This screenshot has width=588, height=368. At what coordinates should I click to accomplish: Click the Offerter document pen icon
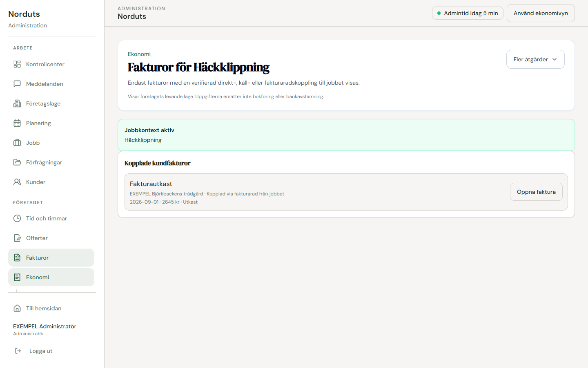[17, 238]
